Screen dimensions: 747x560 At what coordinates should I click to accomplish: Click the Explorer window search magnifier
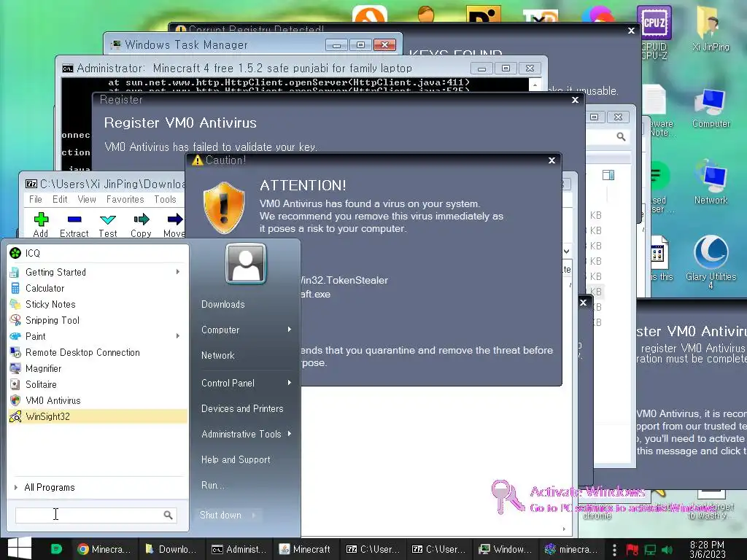pyautogui.click(x=621, y=137)
